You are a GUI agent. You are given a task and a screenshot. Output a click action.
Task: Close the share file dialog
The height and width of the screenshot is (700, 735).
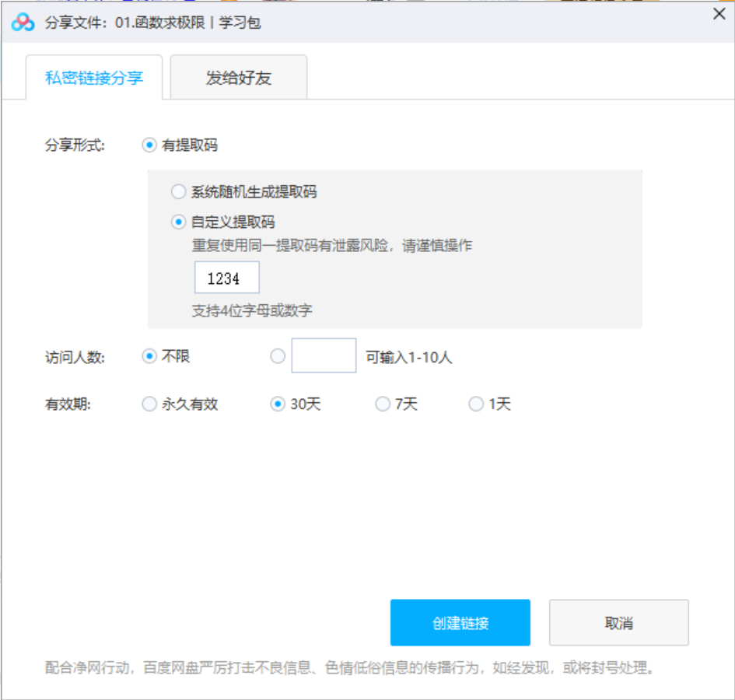[719, 13]
